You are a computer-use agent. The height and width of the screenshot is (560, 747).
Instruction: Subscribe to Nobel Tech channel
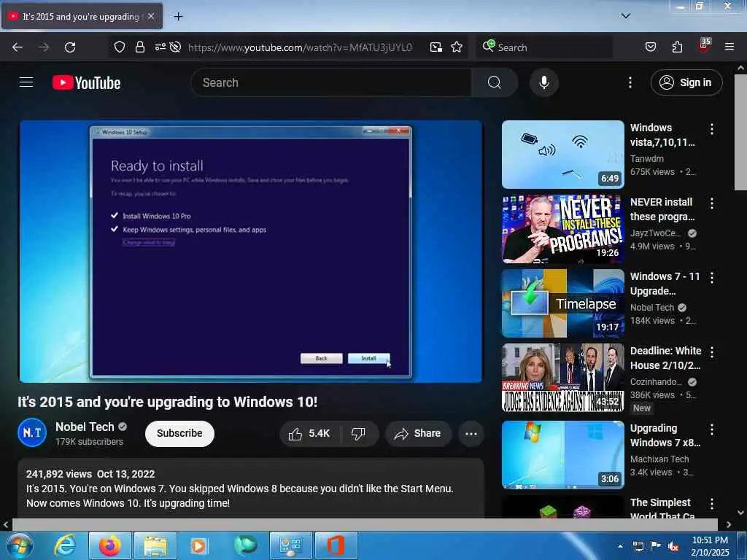click(179, 433)
